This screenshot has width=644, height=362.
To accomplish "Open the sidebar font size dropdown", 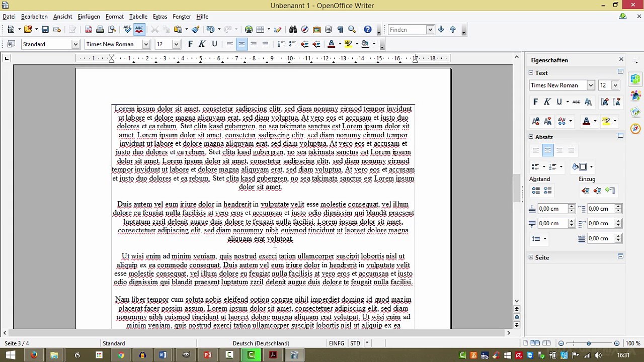I will point(615,85).
